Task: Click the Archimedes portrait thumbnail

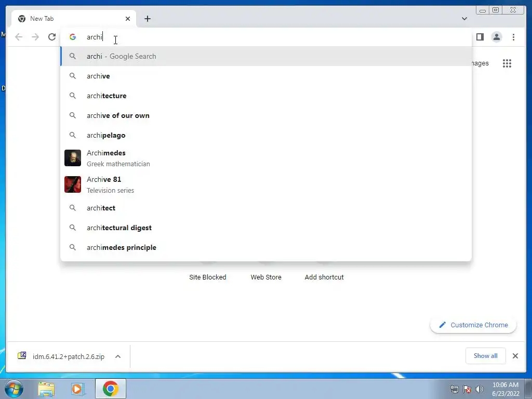Action: click(73, 158)
